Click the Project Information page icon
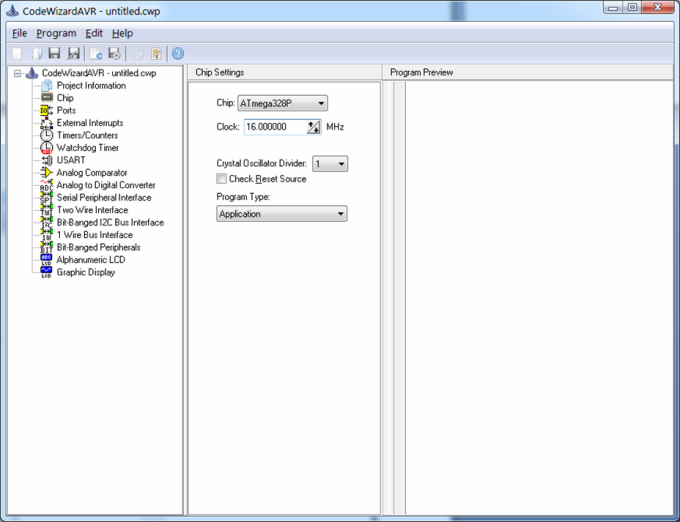Screen dimensions: 680x522 [x=46, y=85]
